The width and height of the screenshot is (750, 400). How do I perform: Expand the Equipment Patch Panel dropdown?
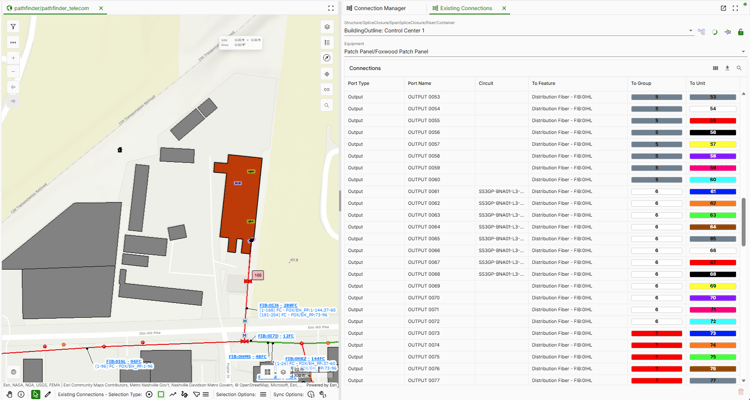[743, 52]
